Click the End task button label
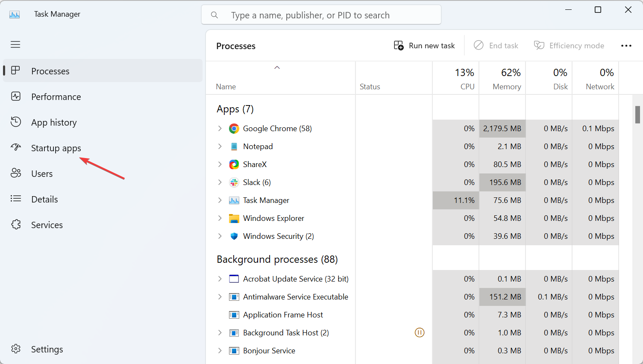 504,46
